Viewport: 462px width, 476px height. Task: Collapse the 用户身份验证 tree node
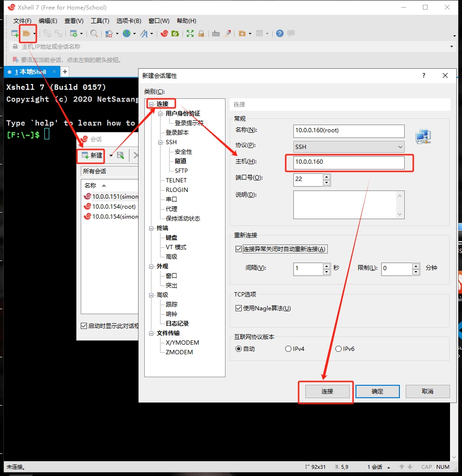pyautogui.click(x=161, y=114)
